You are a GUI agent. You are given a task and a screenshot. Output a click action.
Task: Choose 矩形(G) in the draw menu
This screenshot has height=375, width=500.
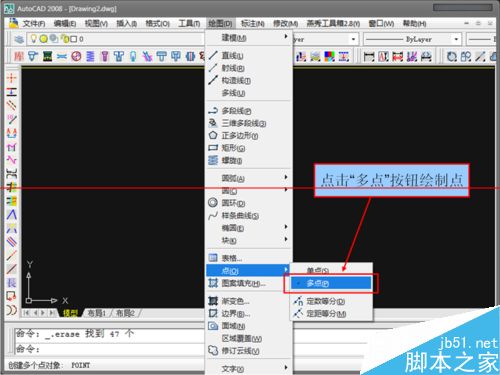(249, 148)
